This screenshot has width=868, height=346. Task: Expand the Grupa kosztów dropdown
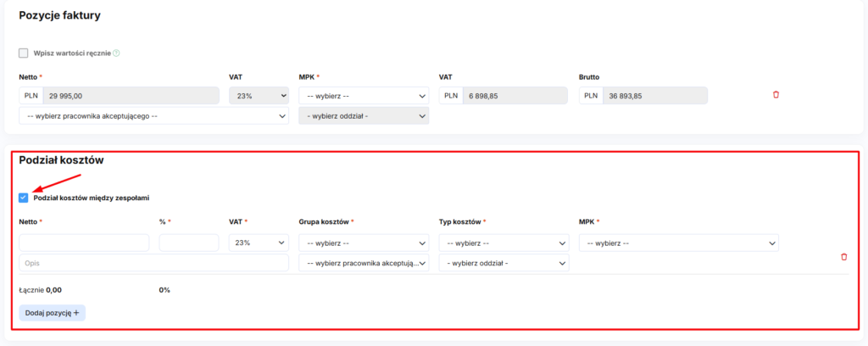pyautogui.click(x=364, y=243)
